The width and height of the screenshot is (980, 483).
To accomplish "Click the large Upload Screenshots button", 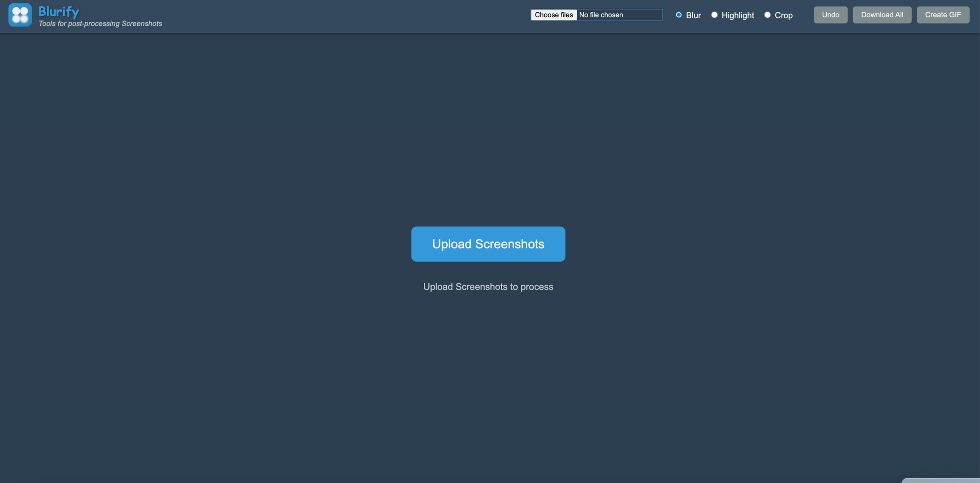I will 488,244.
